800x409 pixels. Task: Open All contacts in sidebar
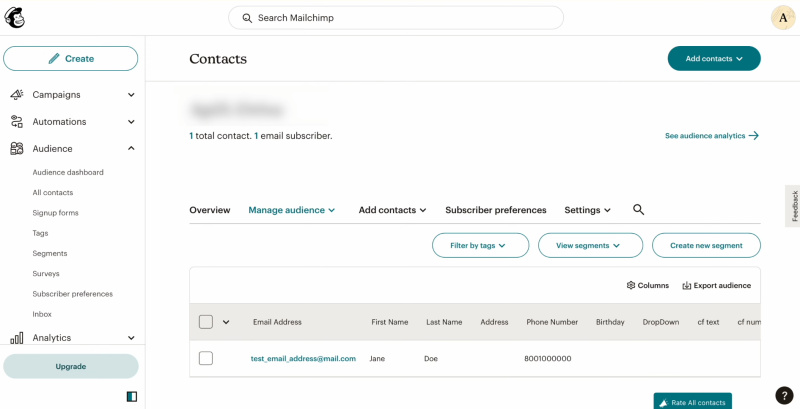[x=53, y=193]
